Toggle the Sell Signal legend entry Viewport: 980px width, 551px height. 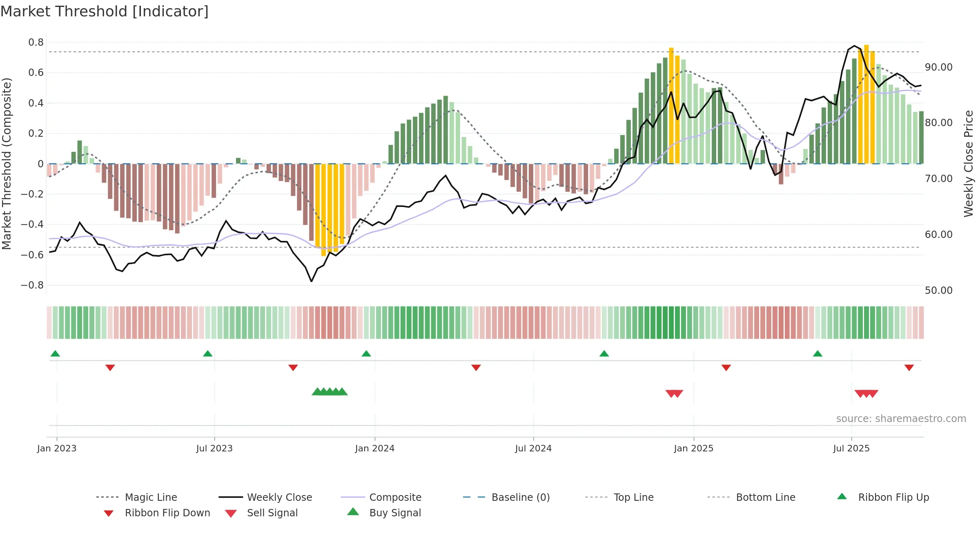click(261, 513)
